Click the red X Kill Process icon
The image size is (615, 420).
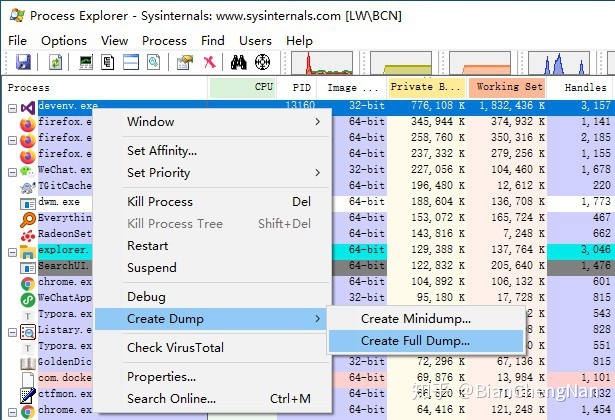pos(209,62)
